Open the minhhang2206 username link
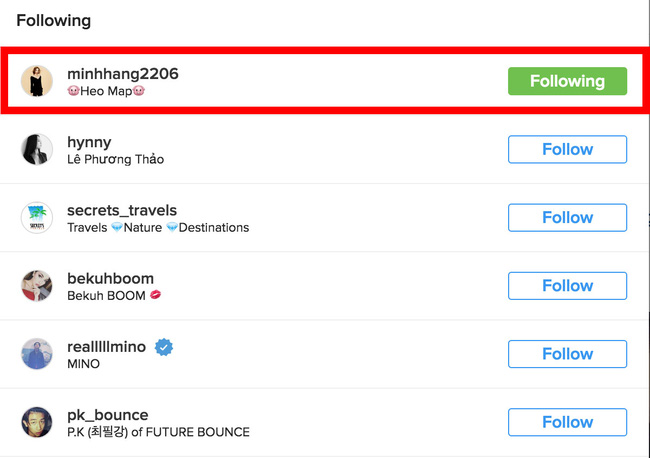 [x=123, y=74]
